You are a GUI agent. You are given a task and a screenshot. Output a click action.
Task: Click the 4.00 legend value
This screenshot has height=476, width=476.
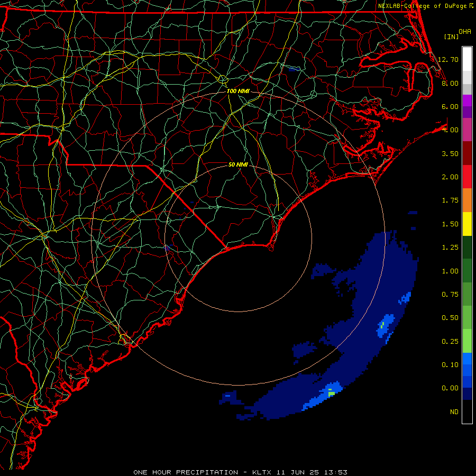click(x=450, y=130)
